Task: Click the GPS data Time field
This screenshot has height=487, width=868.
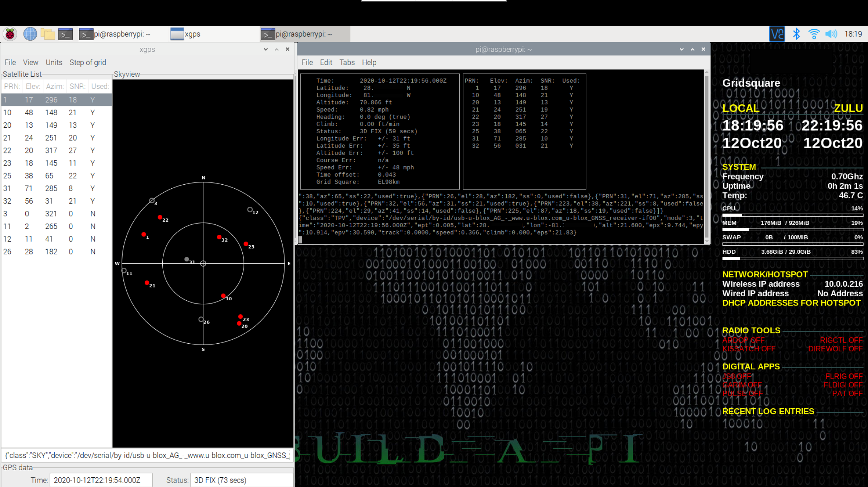Action: coord(101,480)
